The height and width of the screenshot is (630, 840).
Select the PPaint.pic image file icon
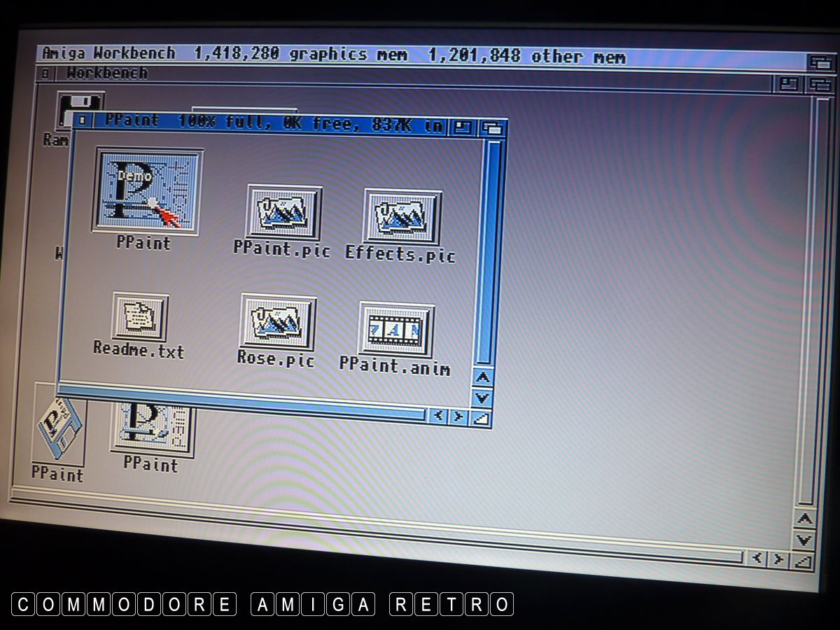283,212
